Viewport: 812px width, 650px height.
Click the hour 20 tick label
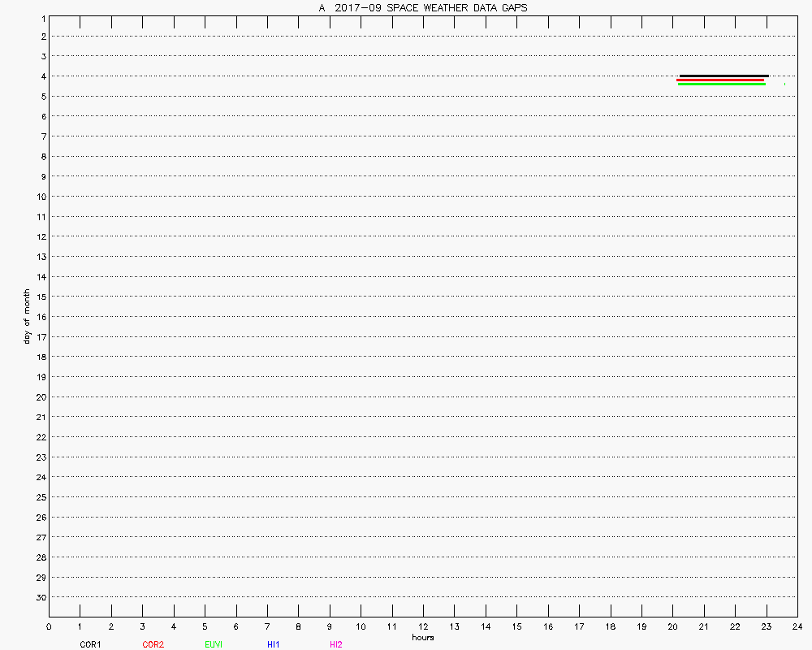pos(672,626)
